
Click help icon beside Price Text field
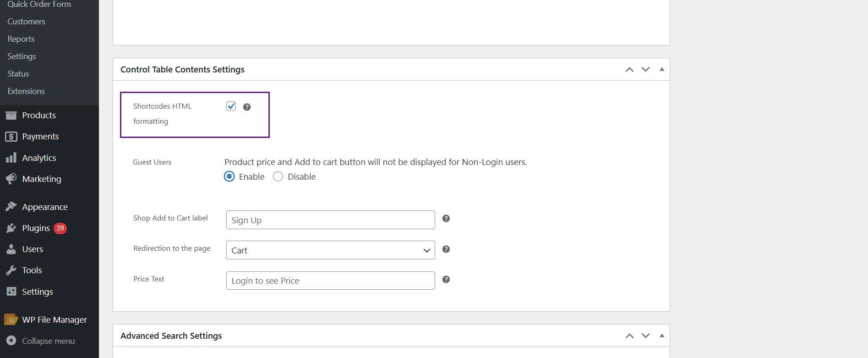tap(446, 280)
